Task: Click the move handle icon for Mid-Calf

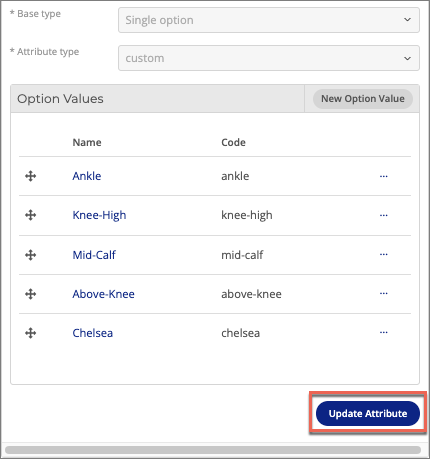Action: (x=31, y=255)
